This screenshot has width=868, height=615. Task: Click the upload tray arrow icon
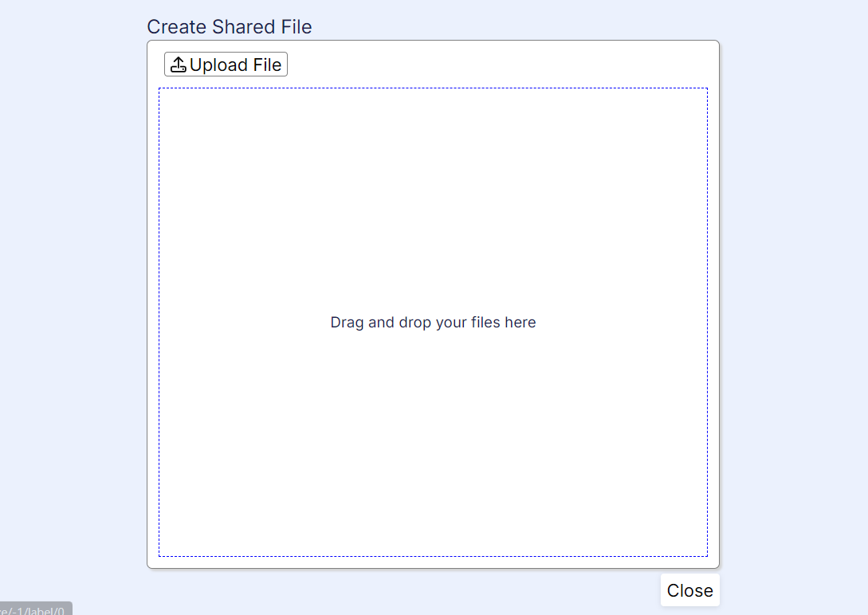point(179,65)
